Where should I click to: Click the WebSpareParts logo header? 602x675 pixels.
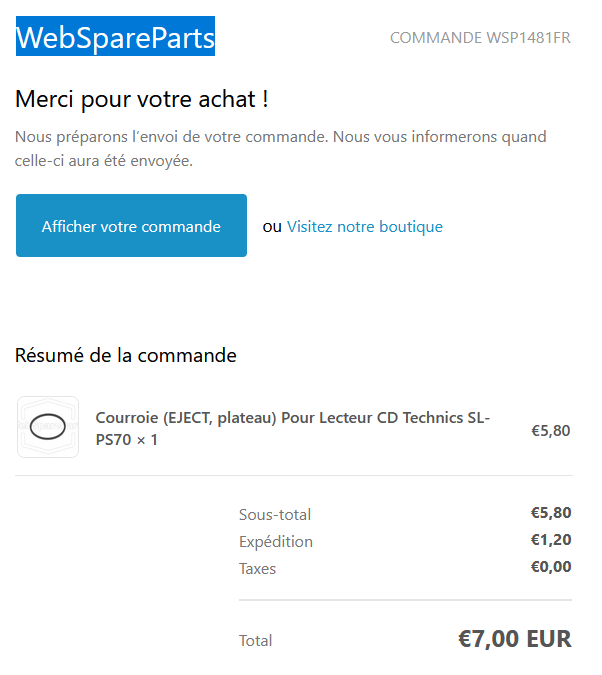tap(115, 36)
